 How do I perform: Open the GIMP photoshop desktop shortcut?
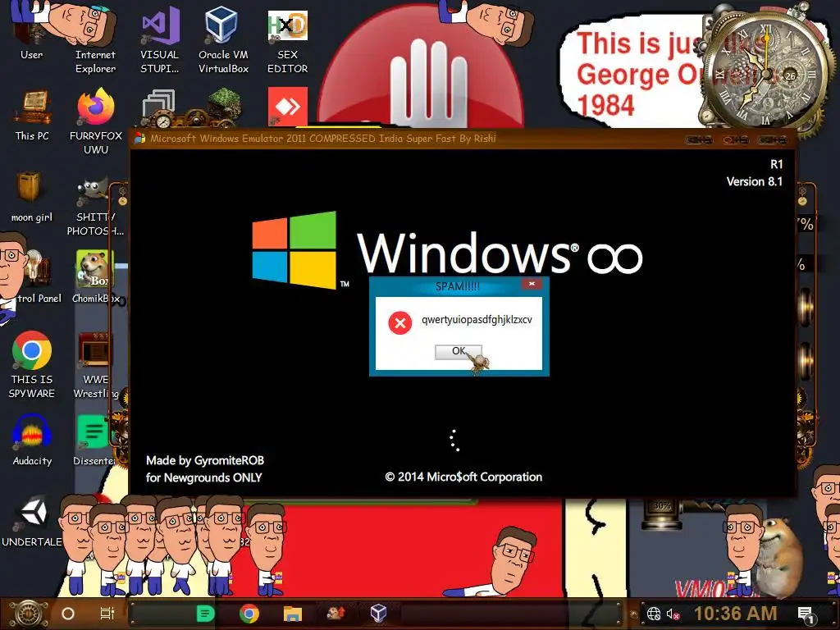tap(95, 206)
